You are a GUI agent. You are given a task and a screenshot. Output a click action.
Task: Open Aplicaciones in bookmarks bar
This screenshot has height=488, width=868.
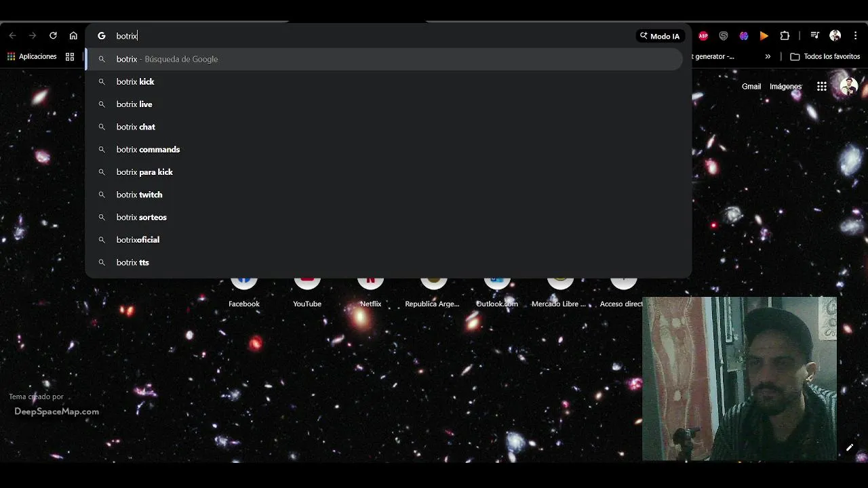tap(32, 56)
